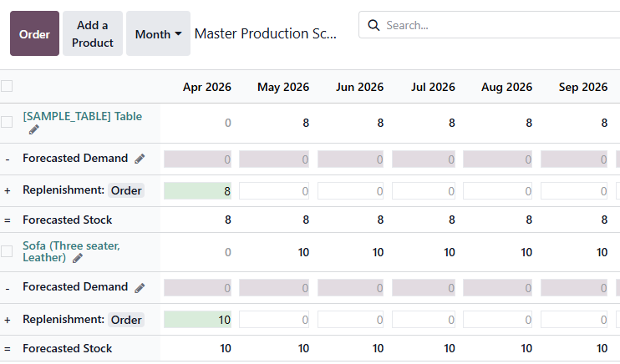This screenshot has height=364, width=620.
Task: Open Sofa (Three seater, Leather) product link
Action: (71, 245)
